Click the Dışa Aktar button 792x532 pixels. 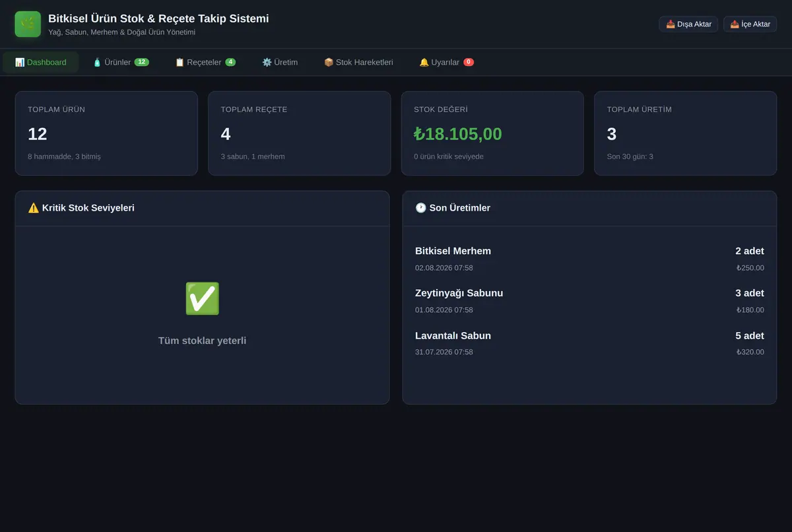pos(688,24)
